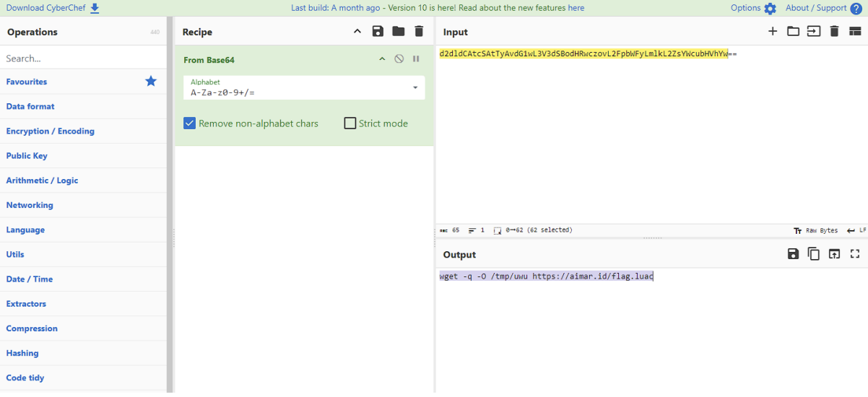Reset the pane layout
Screen dimensions: 868x397
pyautogui.click(x=855, y=31)
